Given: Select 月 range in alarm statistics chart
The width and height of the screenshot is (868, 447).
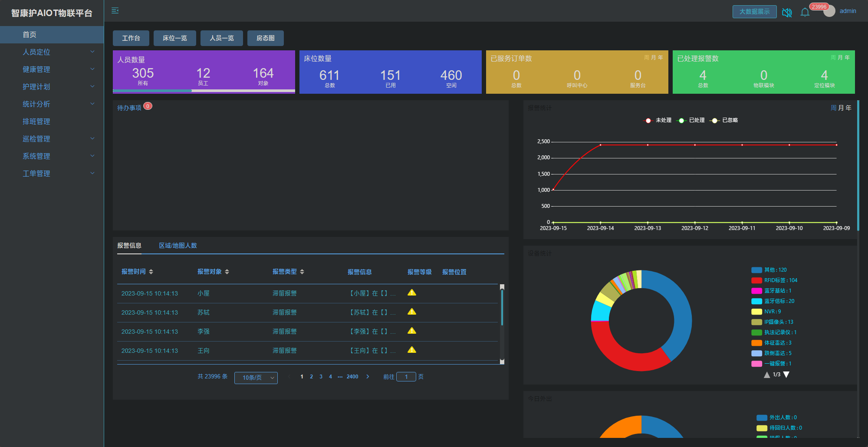Looking at the screenshot, I should point(841,108).
